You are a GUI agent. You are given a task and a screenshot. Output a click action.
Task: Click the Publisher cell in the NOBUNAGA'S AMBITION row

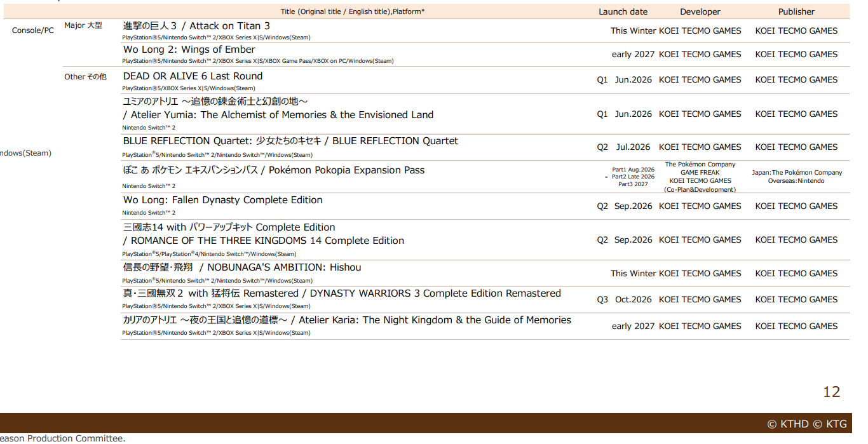(x=796, y=274)
